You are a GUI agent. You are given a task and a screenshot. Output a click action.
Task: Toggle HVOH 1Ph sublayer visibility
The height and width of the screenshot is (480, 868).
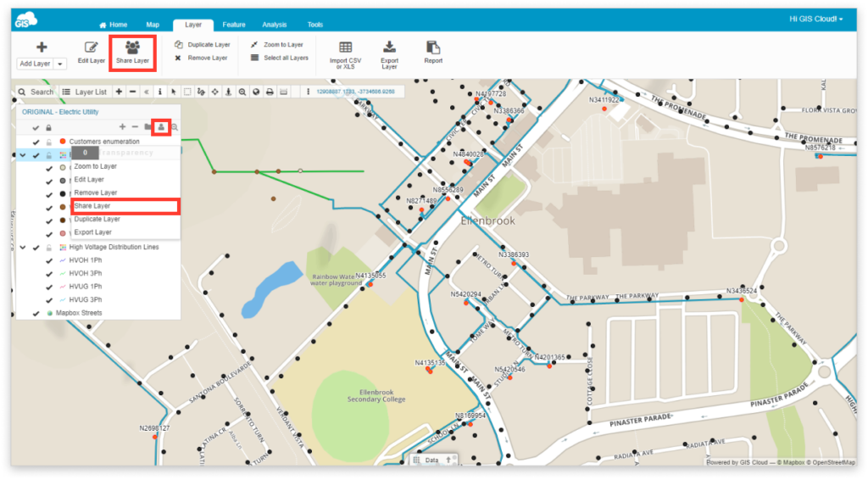(49, 260)
